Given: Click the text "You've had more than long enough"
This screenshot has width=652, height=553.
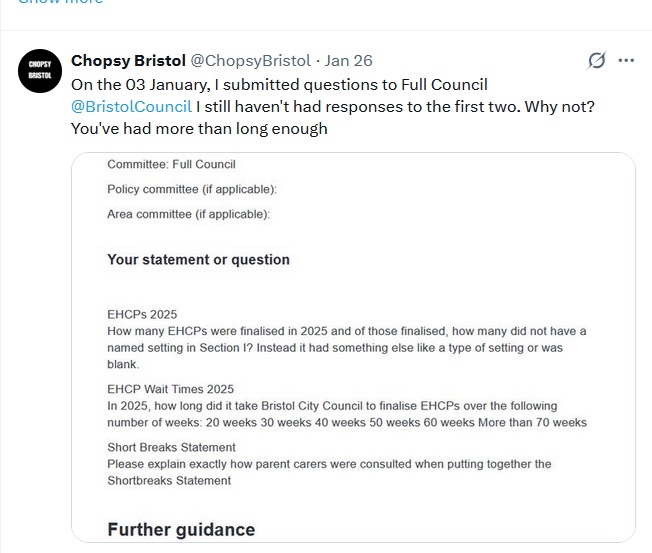Looking at the screenshot, I should [199, 128].
